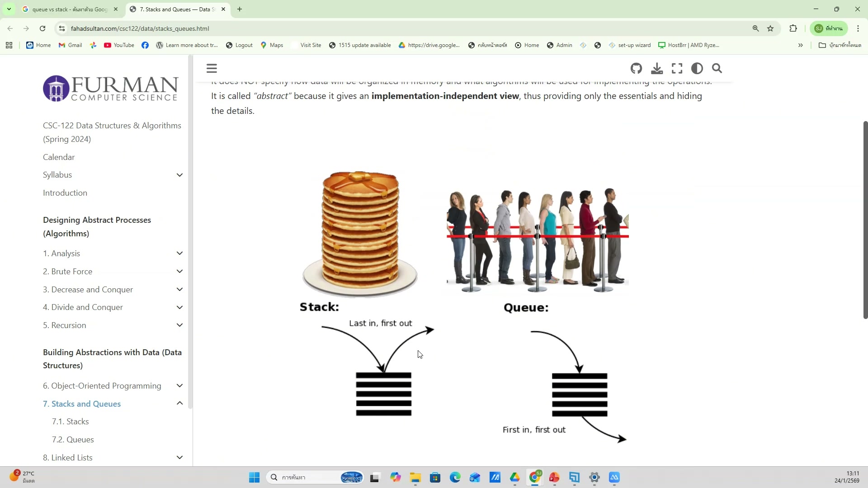The height and width of the screenshot is (488, 868).
Task: Open a new browser tab
Action: [x=240, y=9]
